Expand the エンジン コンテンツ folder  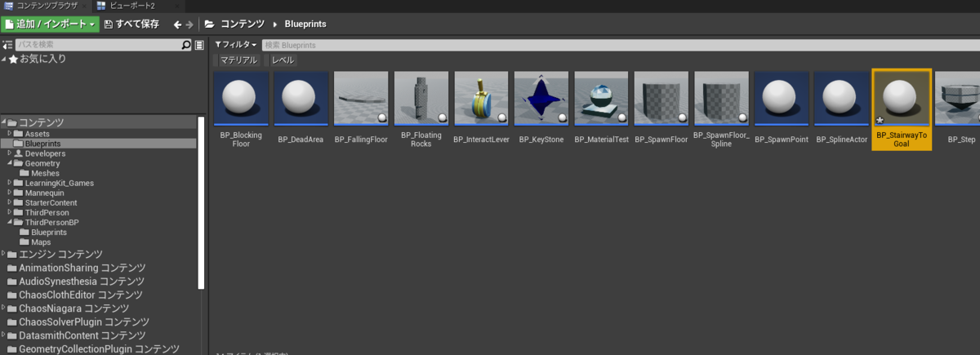click(x=3, y=255)
